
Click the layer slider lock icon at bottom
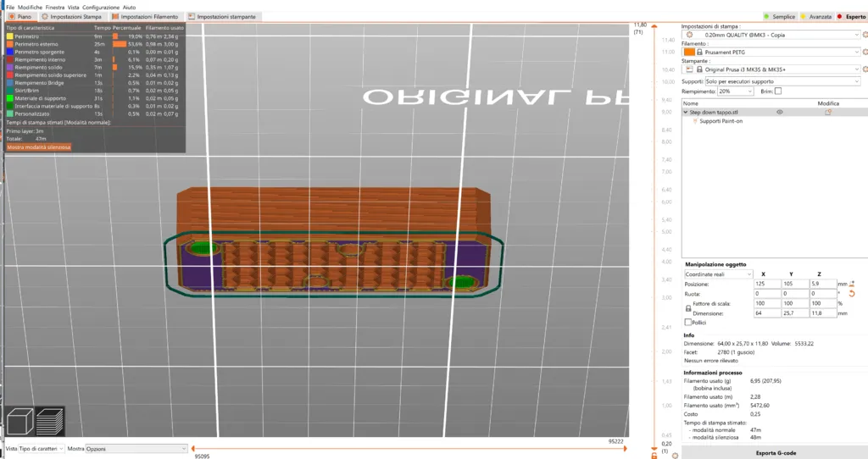(x=654, y=456)
